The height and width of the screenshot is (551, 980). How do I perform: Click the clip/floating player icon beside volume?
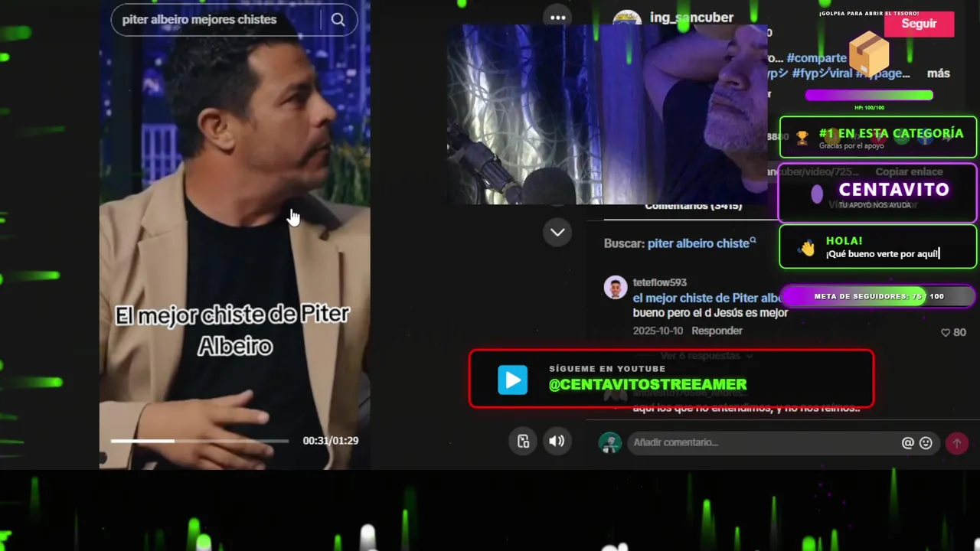(523, 441)
